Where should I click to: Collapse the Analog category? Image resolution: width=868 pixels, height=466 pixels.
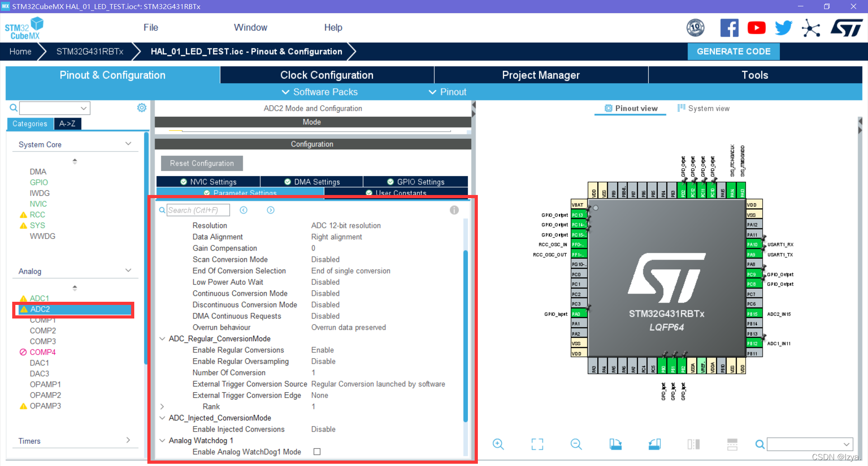click(128, 271)
